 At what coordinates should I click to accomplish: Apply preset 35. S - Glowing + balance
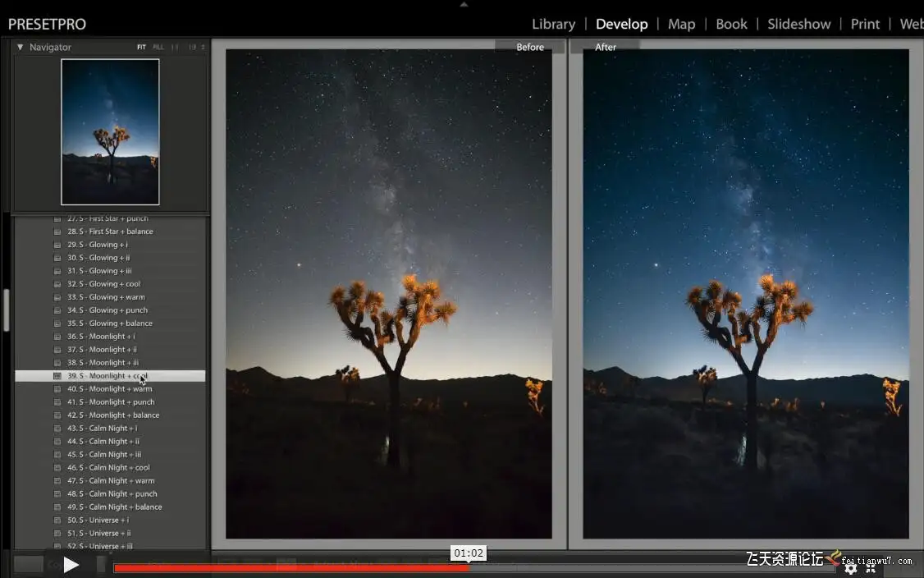[x=110, y=323]
